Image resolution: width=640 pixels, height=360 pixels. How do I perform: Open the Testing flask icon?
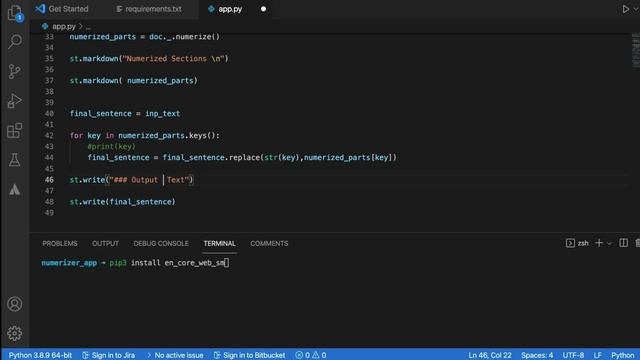pyautogui.click(x=15, y=160)
